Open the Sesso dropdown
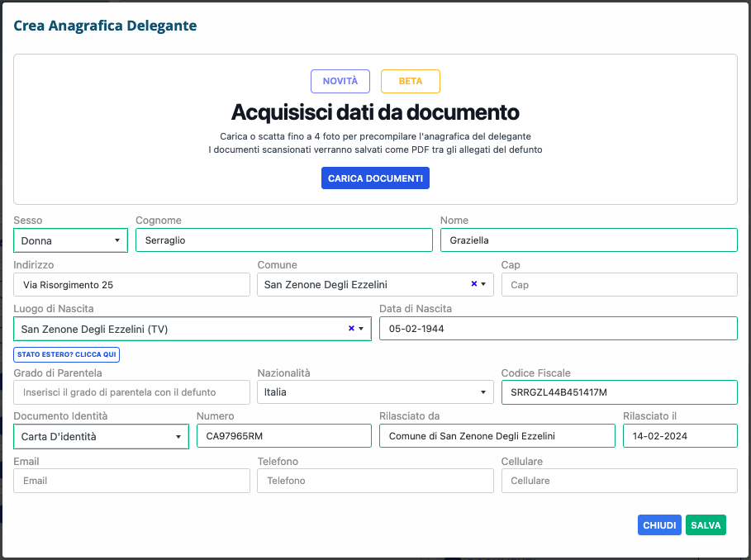751x560 pixels. (70, 240)
